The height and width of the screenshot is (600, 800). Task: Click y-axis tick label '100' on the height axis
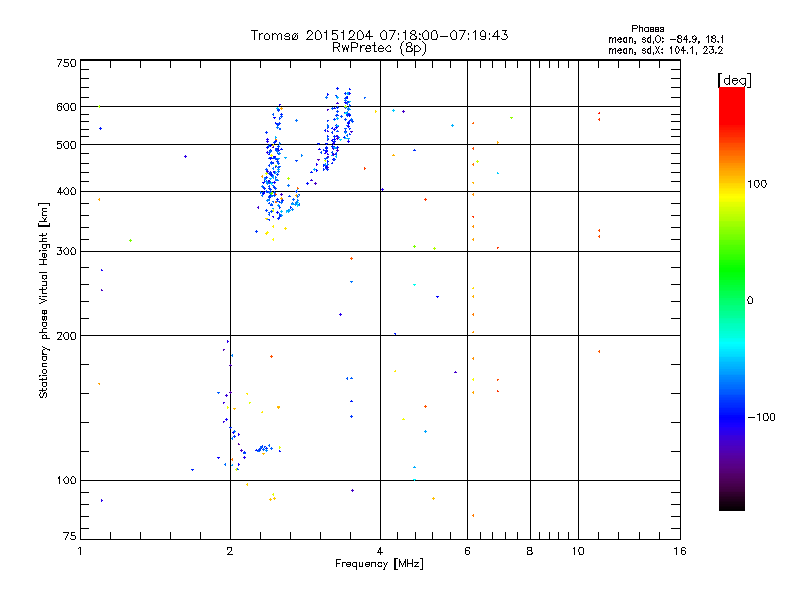pos(66,481)
